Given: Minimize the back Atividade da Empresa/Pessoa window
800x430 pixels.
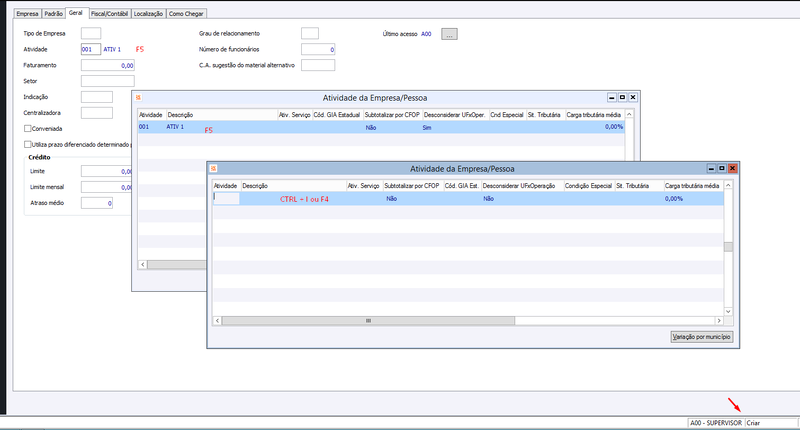Looking at the screenshot, I should (612, 97).
